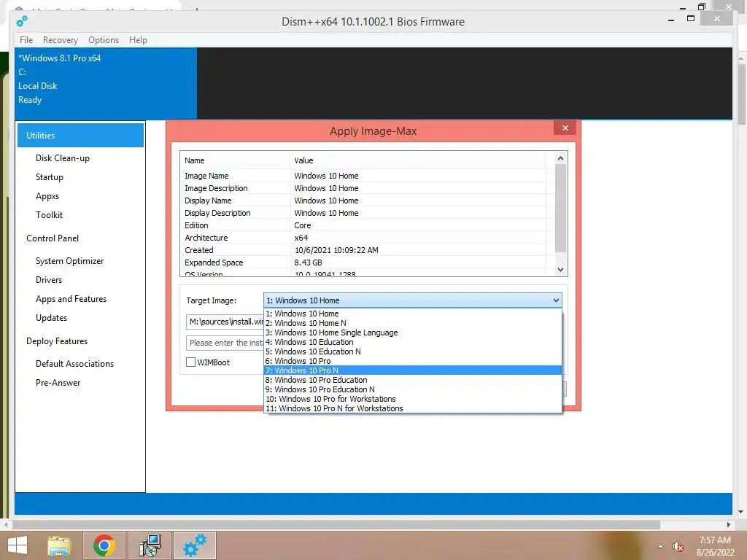Open Drivers in sidebar
747x560 pixels.
coord(49,280)
